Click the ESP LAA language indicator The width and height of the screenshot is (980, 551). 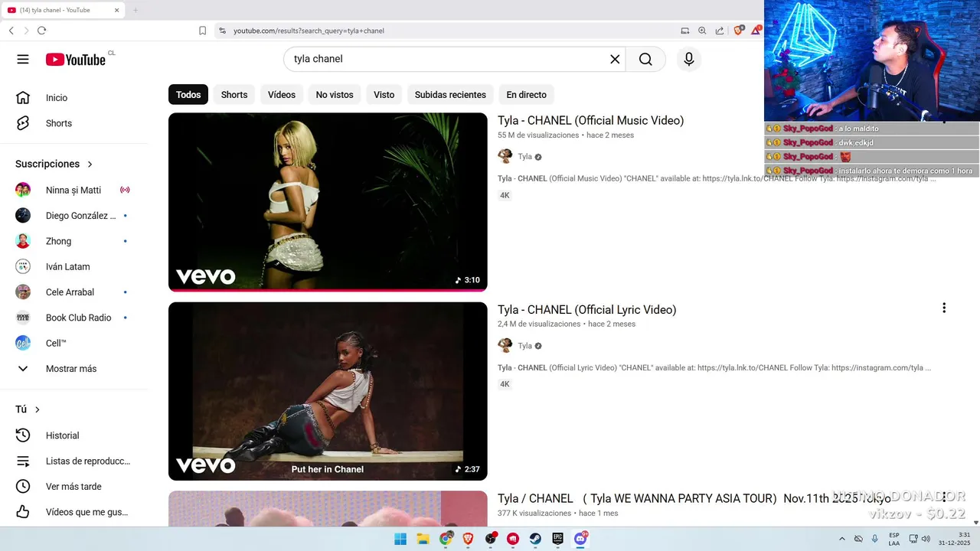click(x=894, y=539)
